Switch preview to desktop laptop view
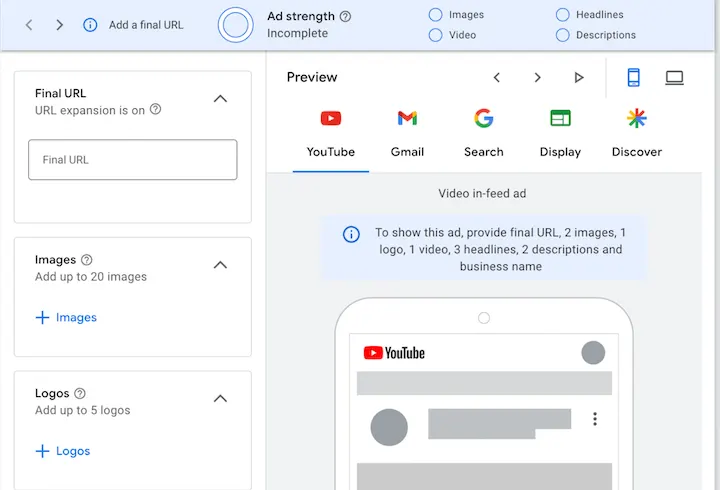This screenshot has height=490, width=720. click(674, 78)
